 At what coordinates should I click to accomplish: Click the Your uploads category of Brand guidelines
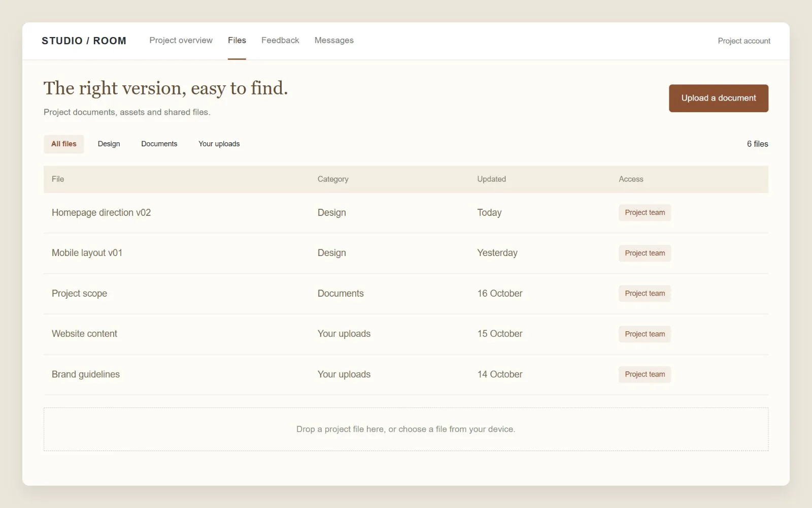(344, 374)
